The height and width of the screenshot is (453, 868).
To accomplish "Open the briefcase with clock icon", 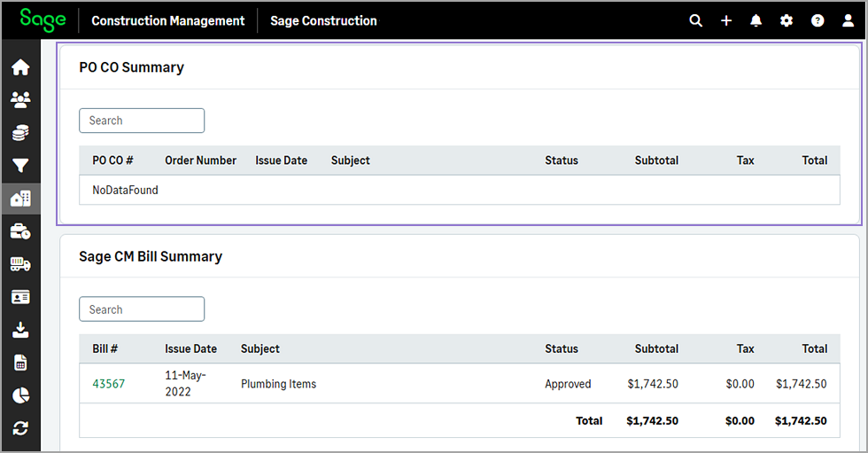I will pyautogui.click(x=20, y=231).
